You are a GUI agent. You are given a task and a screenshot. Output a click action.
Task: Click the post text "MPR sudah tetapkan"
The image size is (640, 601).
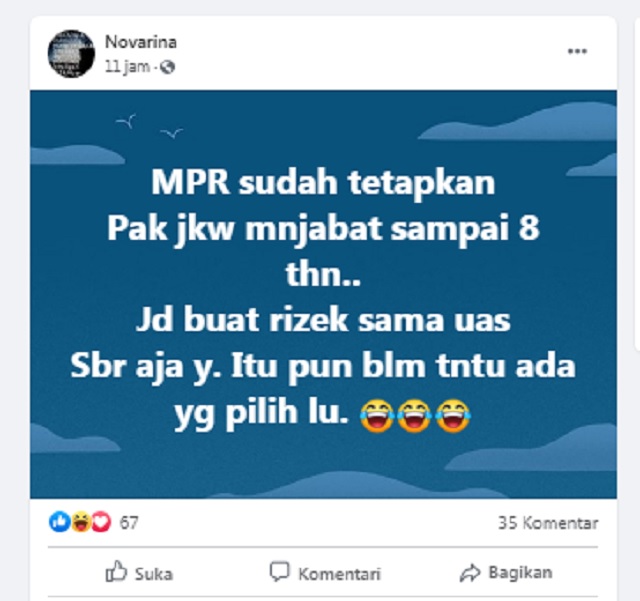tap(323, 182)
